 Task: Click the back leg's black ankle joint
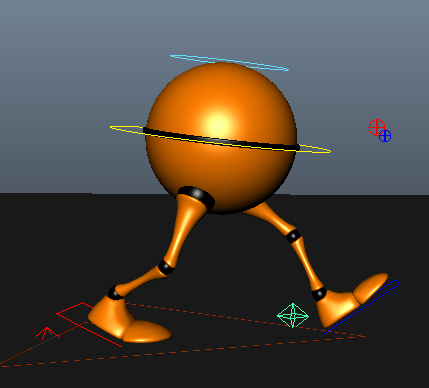(319, 294)
